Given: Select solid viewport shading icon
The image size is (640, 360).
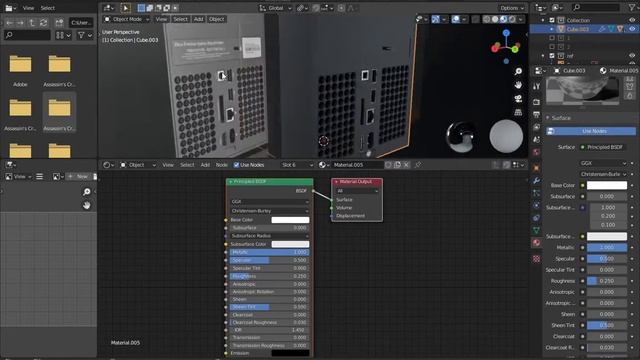Looking at the screenshot, I should point(495,19).
